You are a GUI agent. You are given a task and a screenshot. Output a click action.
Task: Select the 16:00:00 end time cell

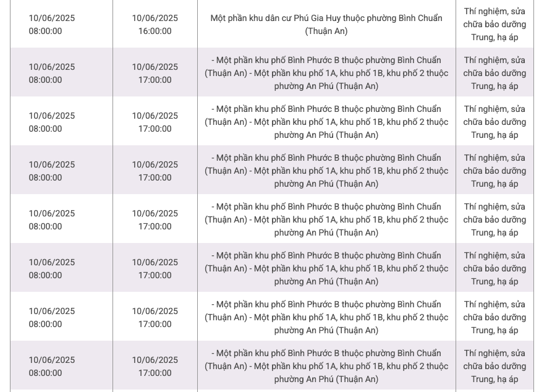click(x=155, y=24)
